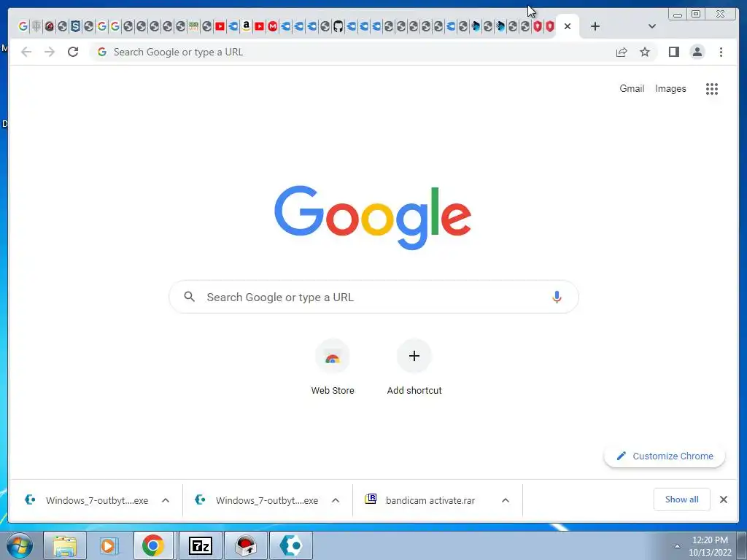Open Google Images link
Image resolution: width=747 pixels, height=560 pixels.
670,88
